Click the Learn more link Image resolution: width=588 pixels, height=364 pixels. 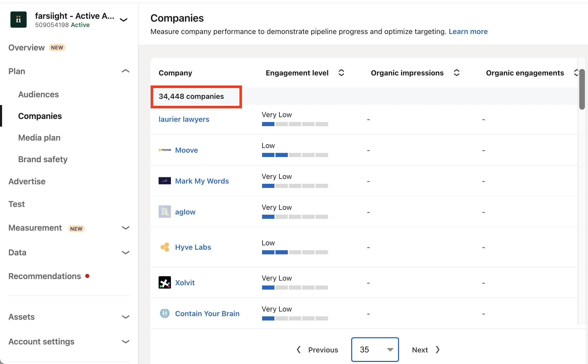pyautogui.click(x=468, y=31)
